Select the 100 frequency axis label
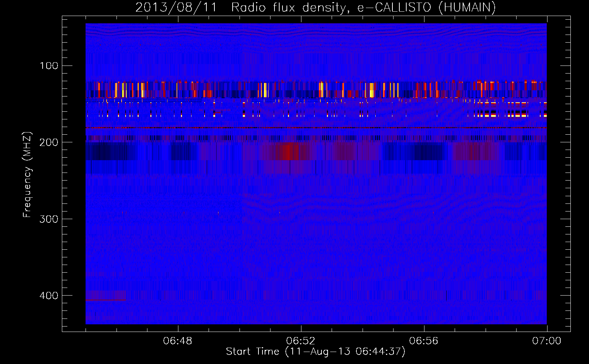The image size is (589, 364). 49,66
